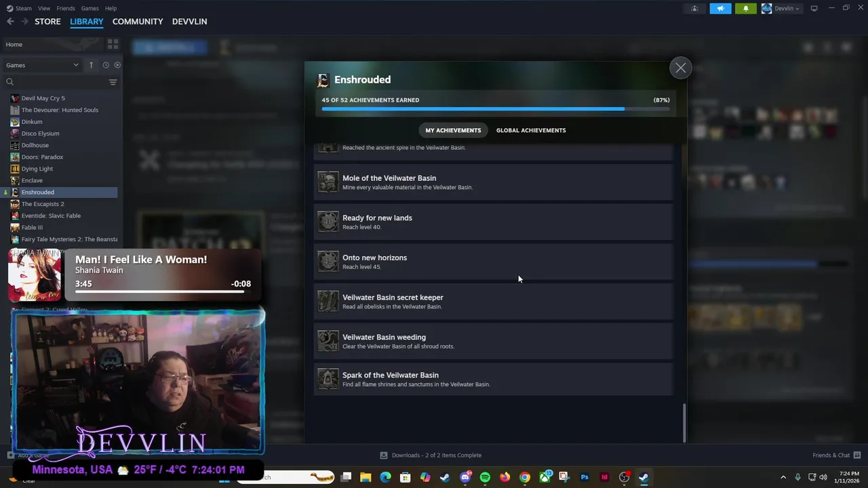Screen dimensions: 868x488
Task: Open the Games menu
Action: (x=90, y=8)
